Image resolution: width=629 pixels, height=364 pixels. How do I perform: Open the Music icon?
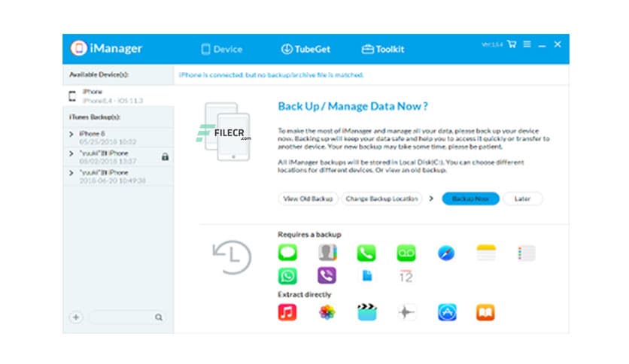[287, 312]
